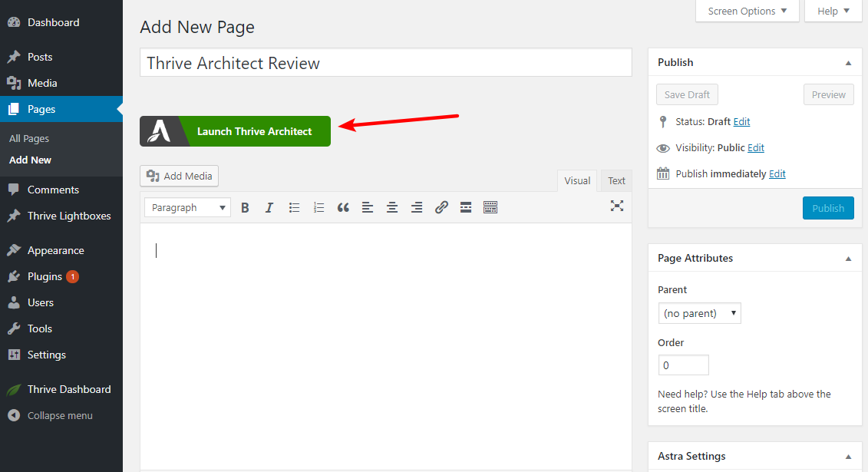Open the Paragraph format dropdown
The height and width of the screenshot is (472, 868).
pyautogui.click(x=188, y=207)
